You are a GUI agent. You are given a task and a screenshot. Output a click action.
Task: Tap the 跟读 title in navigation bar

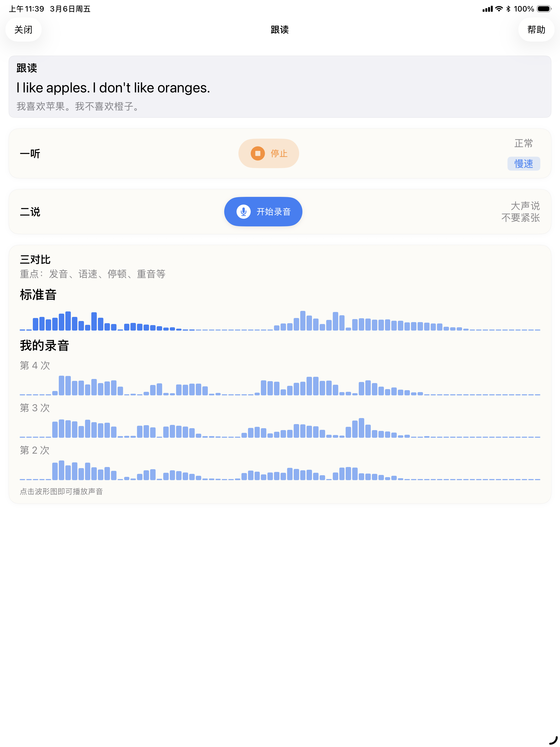pyautogui.click(x=280, y=30)
